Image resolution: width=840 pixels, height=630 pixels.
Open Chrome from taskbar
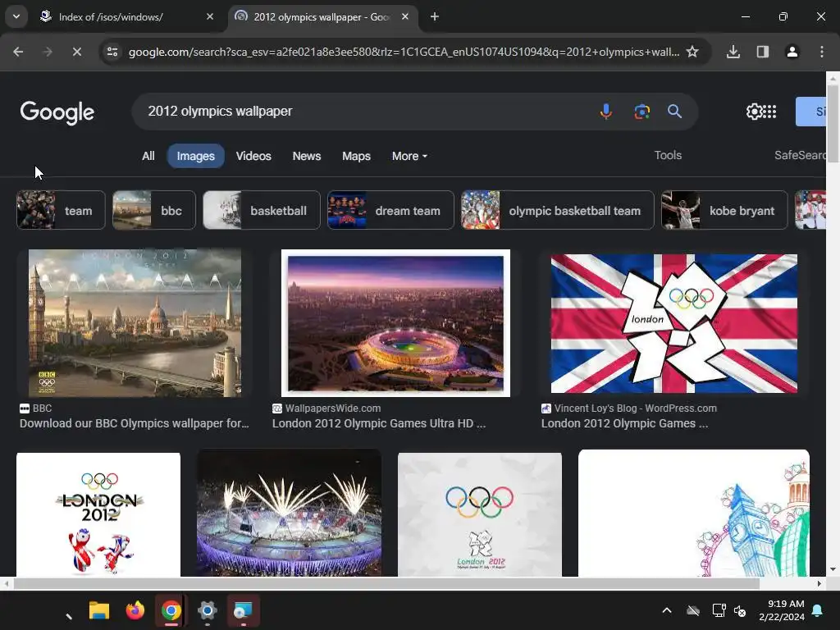171,610
